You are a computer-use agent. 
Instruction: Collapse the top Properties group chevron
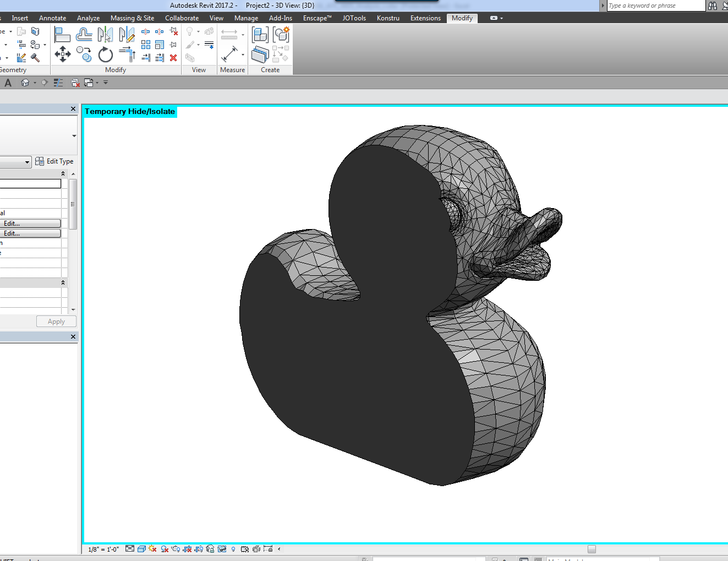pyautogui.click(x=63, y=173)
